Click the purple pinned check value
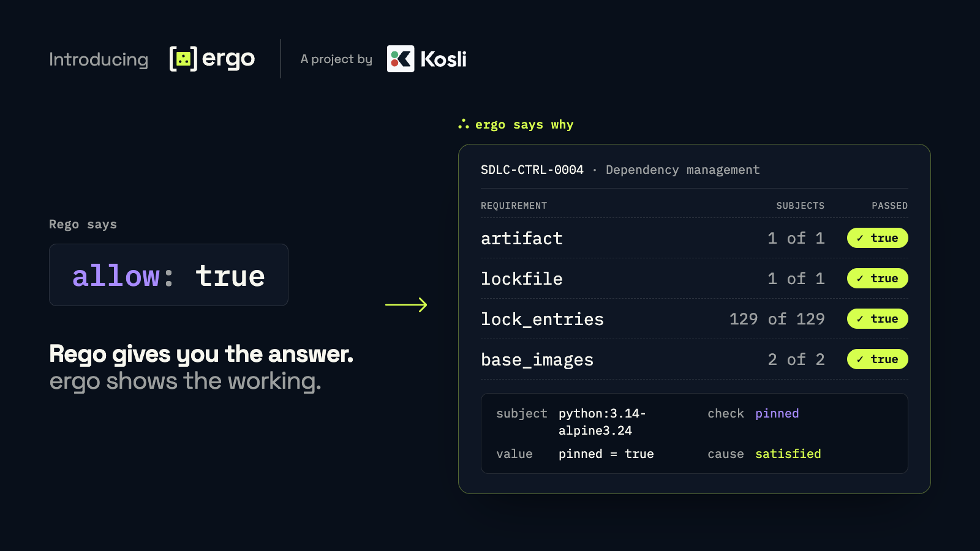Image resolution: width=980 pixels, height=551 pixels. coord(777,413)
